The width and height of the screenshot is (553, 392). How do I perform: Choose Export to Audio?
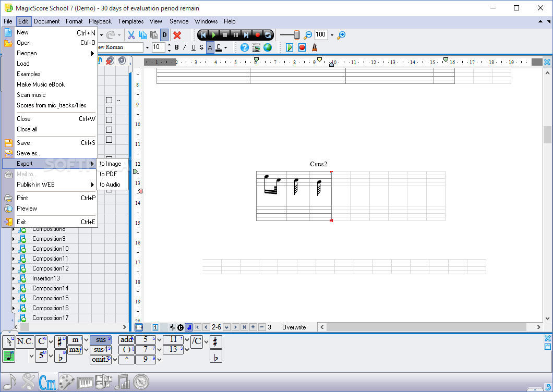coord(112,185)
